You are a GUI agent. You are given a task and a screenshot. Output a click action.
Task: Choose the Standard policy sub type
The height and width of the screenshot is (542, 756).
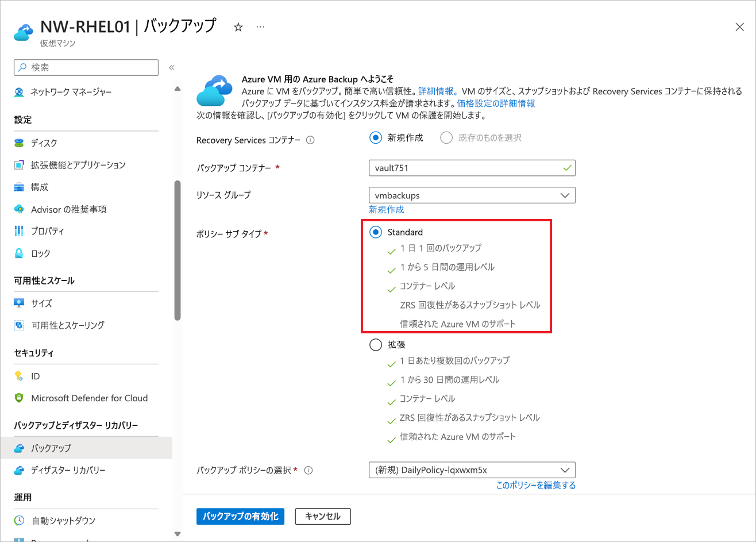pos(376,232)
